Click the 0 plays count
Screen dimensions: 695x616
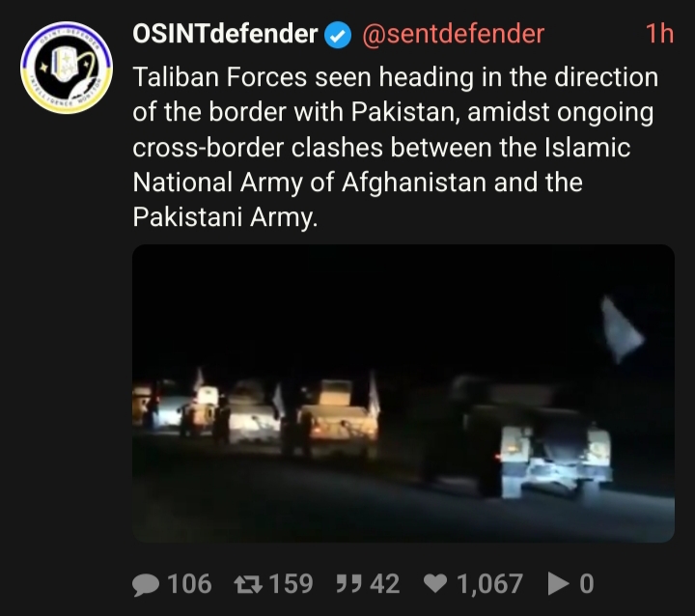click(x=587, y=583)
